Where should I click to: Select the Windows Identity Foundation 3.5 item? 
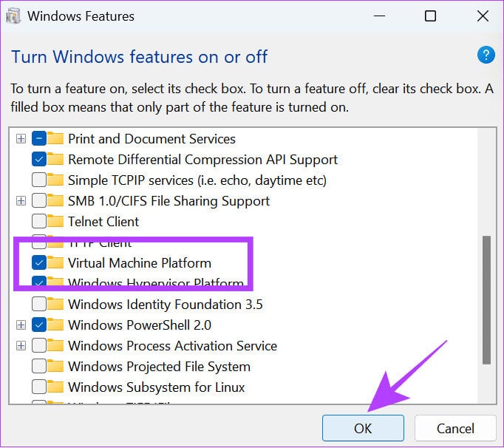tap(165, 304)
